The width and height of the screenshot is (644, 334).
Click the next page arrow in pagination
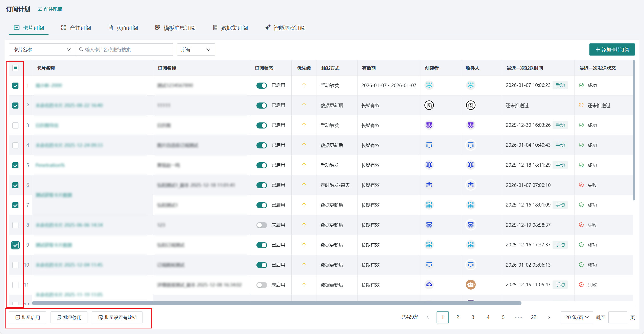tap(548, 317)
